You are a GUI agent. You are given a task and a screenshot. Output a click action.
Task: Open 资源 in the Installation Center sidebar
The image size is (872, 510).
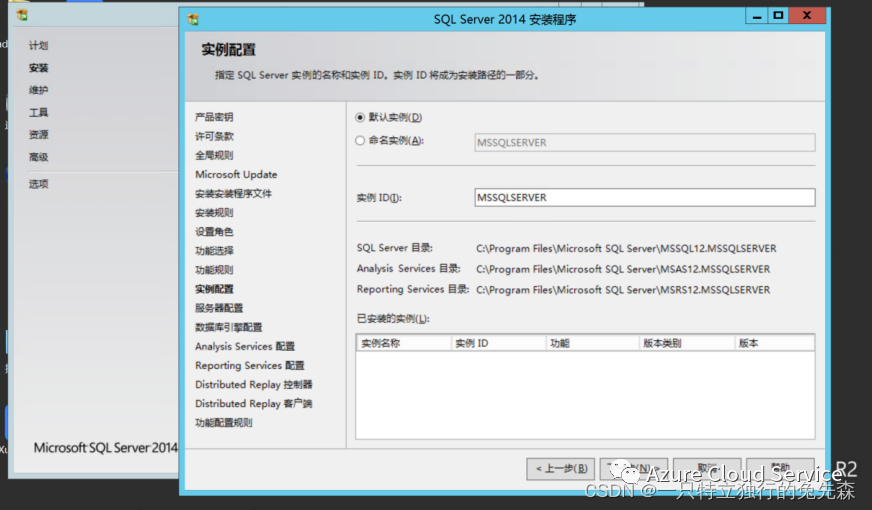38,135
